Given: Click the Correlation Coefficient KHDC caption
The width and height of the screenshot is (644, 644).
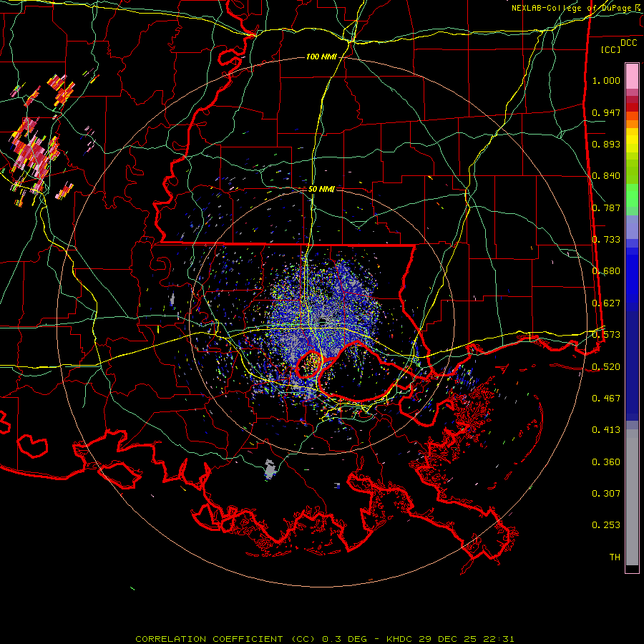Looking at the screenshot, I should pyautogui.click(x=324, y=639).
